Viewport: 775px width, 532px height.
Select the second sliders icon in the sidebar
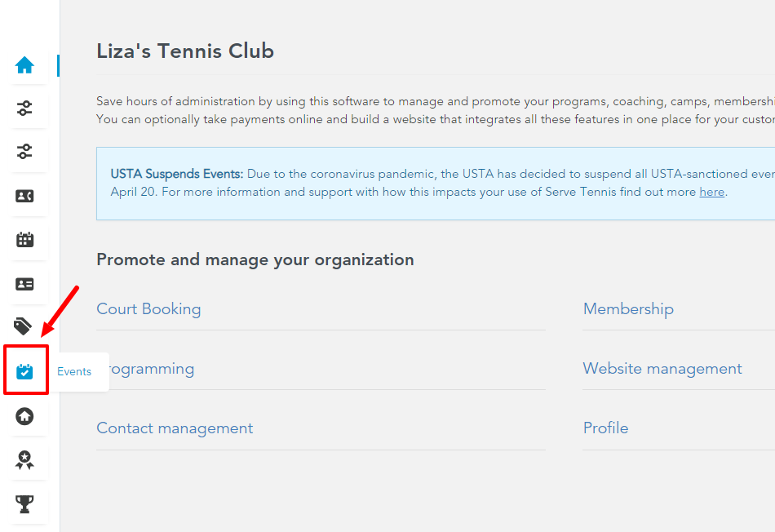coord(25,152)
